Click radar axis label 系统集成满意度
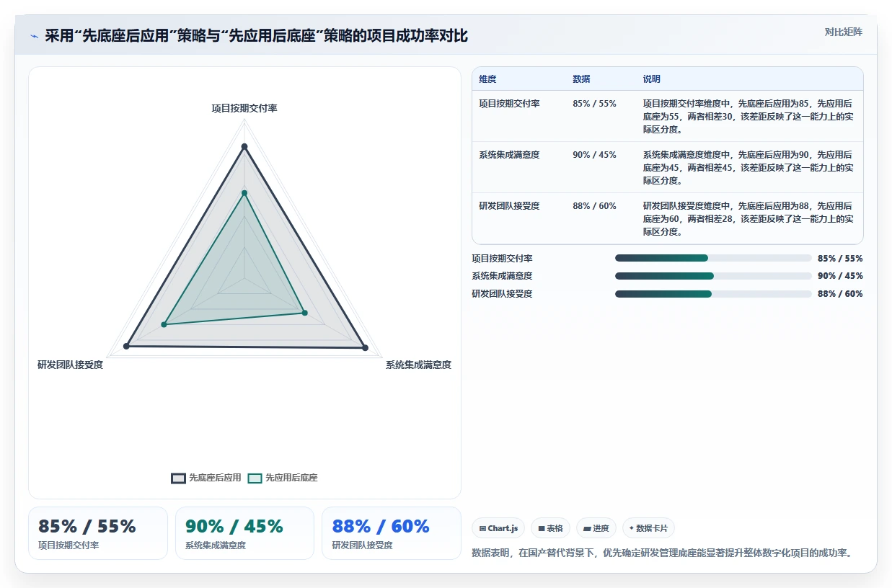The width and height of the screenshot is (892, 588). (x=418, y=365)
